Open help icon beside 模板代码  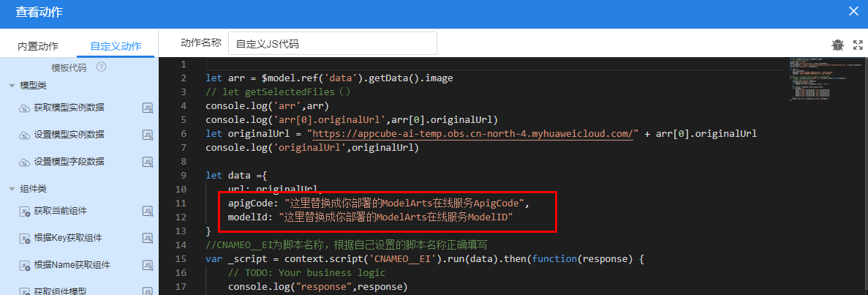tap(101, 67)
